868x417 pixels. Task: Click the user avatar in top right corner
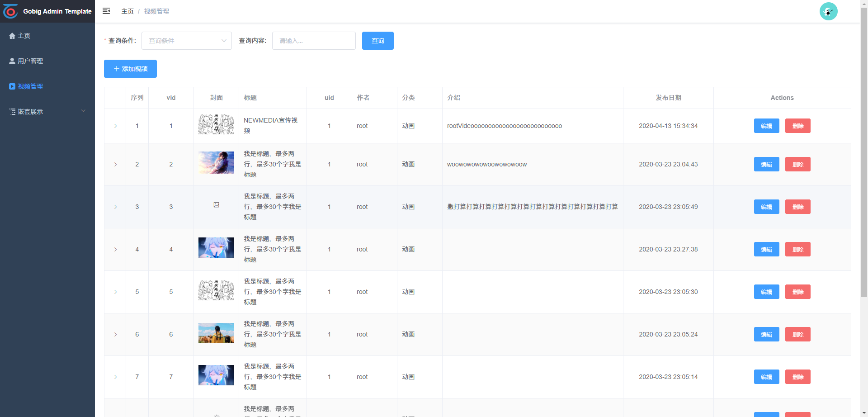829,11
